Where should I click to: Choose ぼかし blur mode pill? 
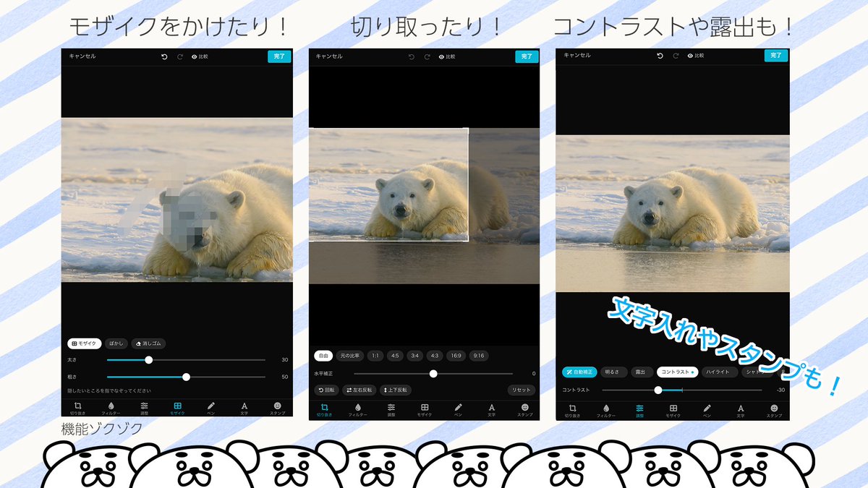(x=116, y=344)
